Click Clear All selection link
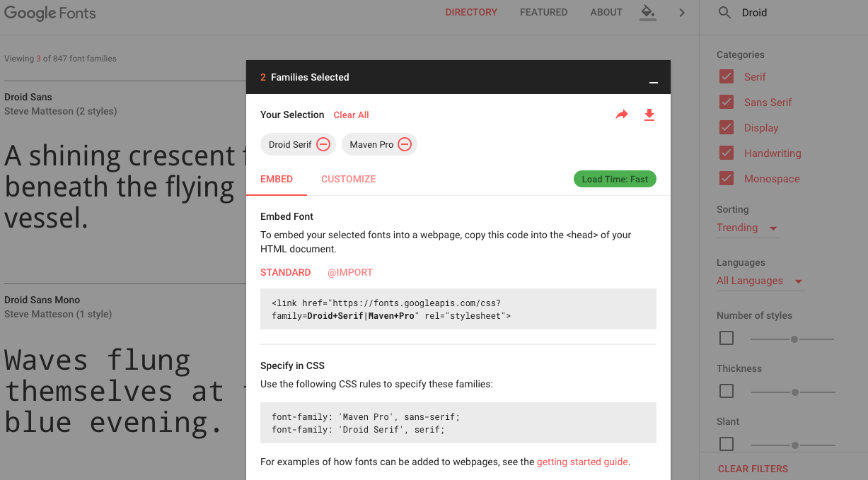The height and width of the screenshot is (480, 868). [351, 115]
